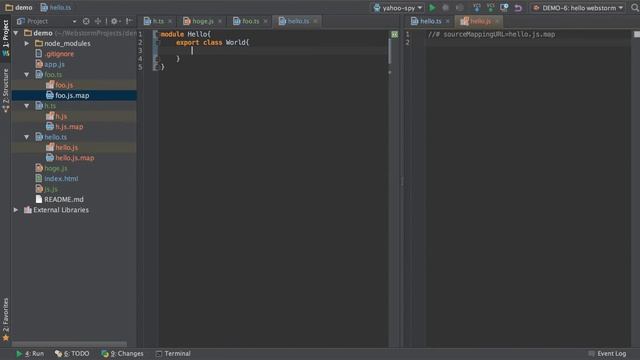Open Project panel settings gear

[x=114, y=21]
